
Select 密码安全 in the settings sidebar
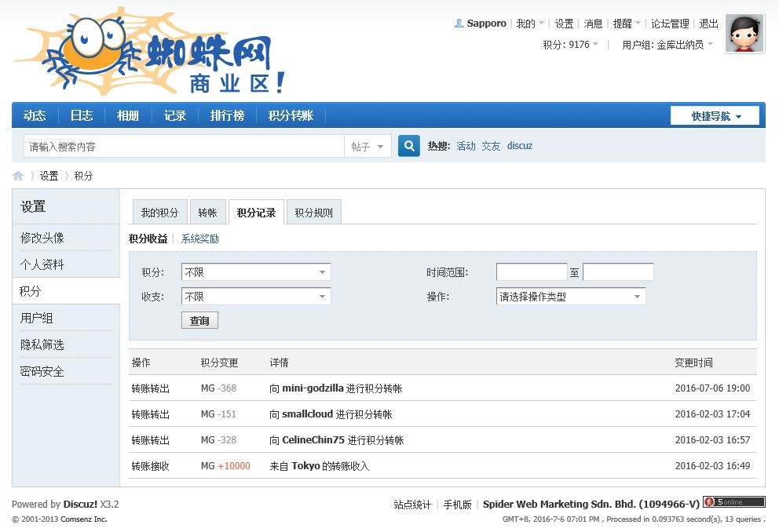click(42, 371)
